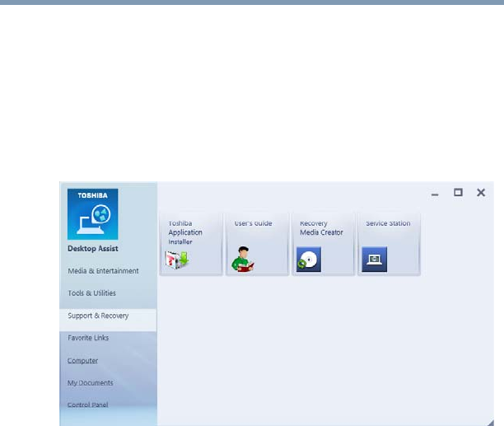Click the Toshiba Desktop Assist logo
Image resolution: width=504 pixels, height=426 pixels.
[92, 214]
